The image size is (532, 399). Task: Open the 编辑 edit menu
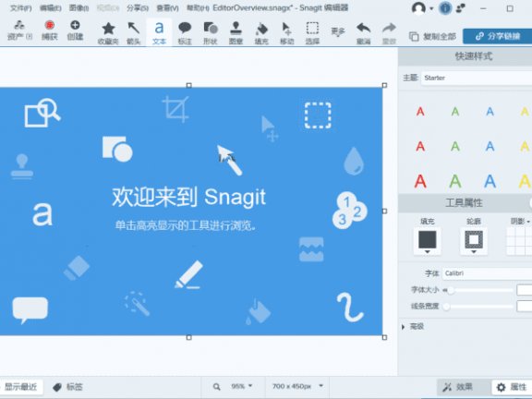pos(51,7)
